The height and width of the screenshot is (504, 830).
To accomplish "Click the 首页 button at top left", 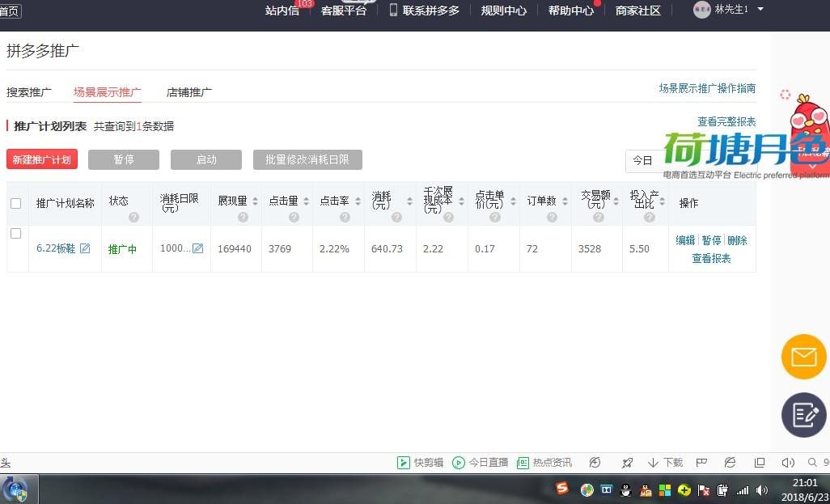I will 10,11.
